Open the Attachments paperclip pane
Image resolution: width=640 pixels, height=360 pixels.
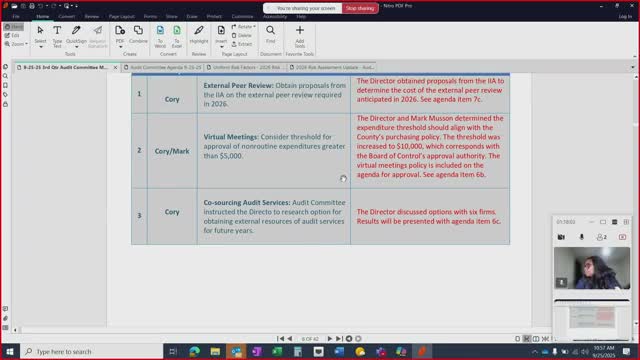[x=5, y=318]
